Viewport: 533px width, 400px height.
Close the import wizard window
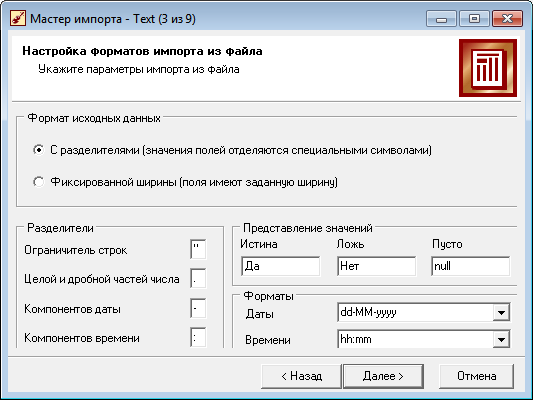(x=507, y=19)
